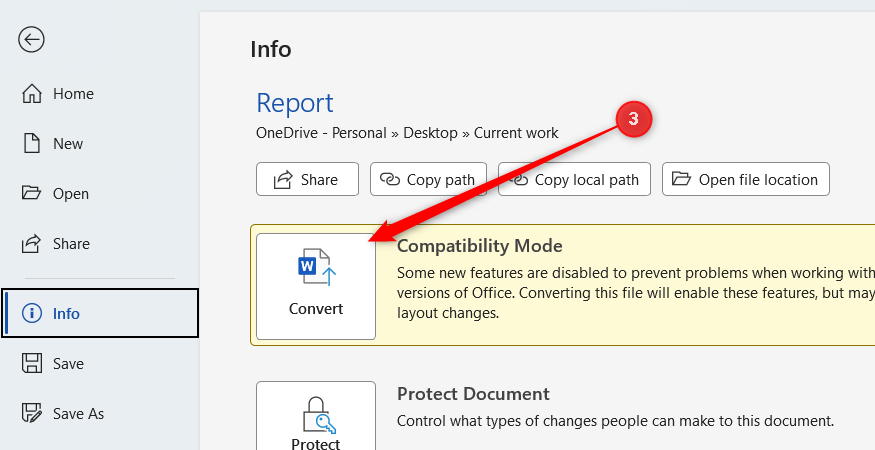The width and height of the screenshot is (875, 450).
Task: Click Open file location button
Action: pyautogui.click(x=746, y=179)
